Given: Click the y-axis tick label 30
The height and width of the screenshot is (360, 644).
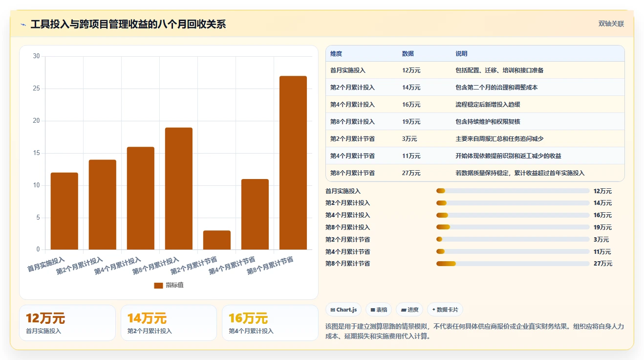Looking at the screenshot, I should pyautogui.click(x=36, y=56).
